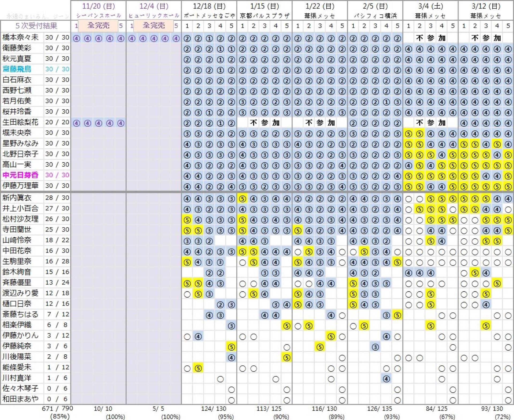Click 能條愛未 yellow ⑤ in 12/18 slot 2
Screen dimensions: 514x420
click(x=198, y=368)
